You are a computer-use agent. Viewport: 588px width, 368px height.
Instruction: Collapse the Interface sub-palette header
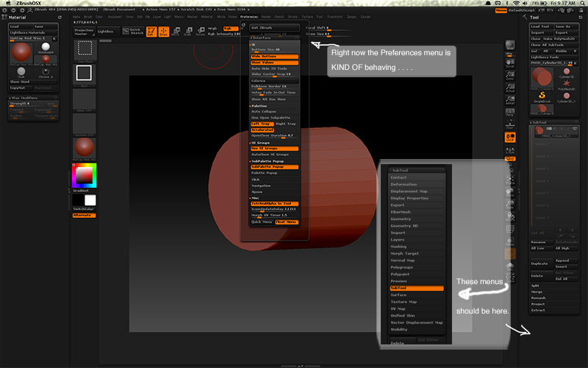pos(274,38)
